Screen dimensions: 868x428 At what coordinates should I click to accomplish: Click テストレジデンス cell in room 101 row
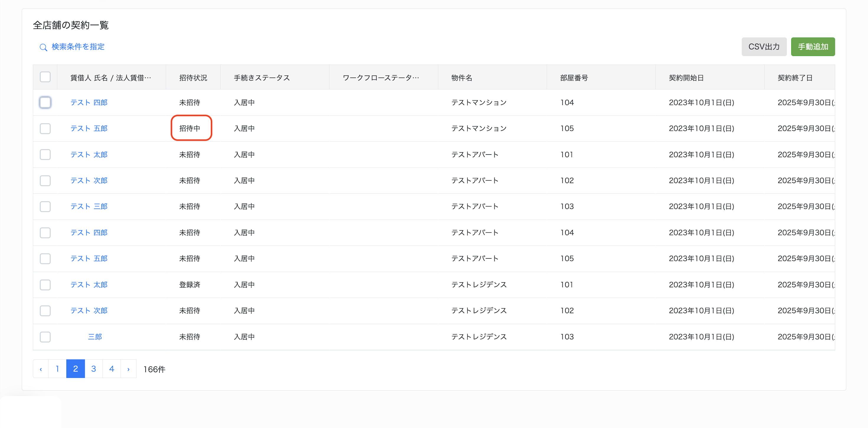click(x=479, y=285)
